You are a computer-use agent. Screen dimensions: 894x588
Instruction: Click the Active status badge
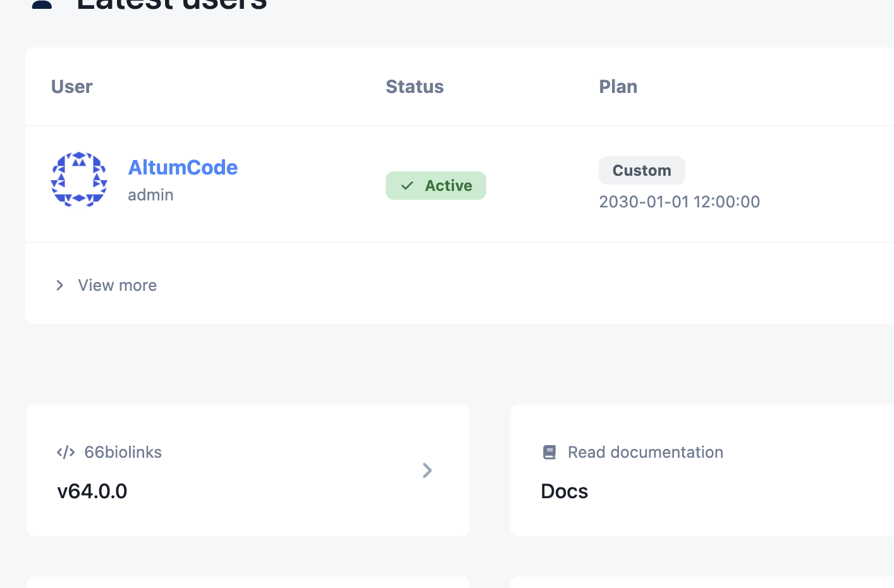pyautogui.click(x=436, y=186)
